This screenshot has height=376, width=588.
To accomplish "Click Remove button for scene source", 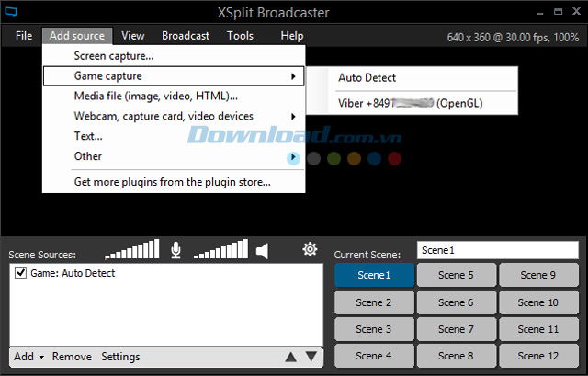I will pos(72,357).
